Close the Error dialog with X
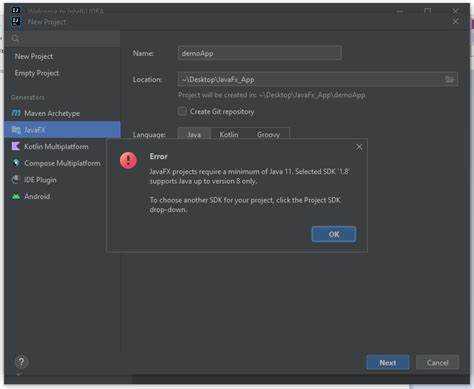This screenshot has height=389, width=474. point(359,147)
